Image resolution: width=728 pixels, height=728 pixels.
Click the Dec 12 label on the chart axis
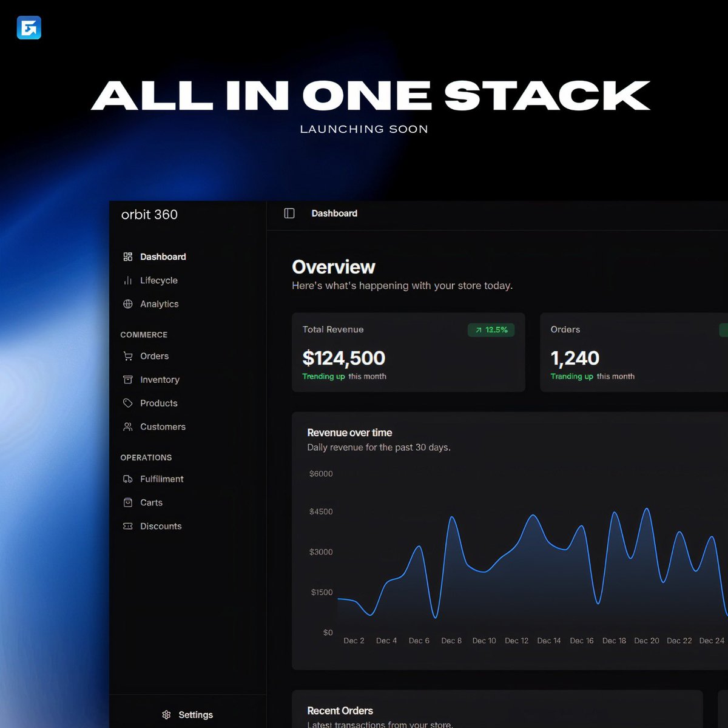(x=516, y=641)
